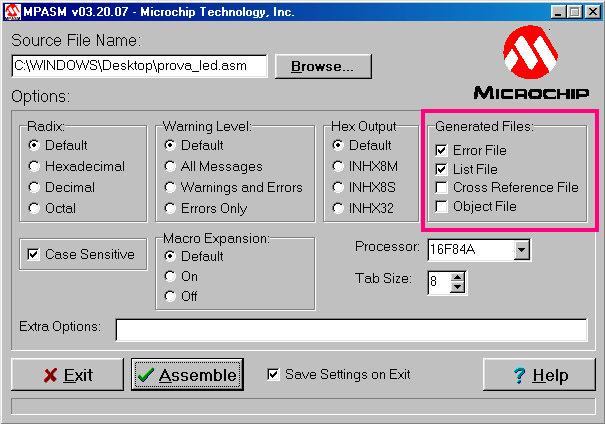Click the Exit button
Viewport: 605px width, 424px height.
pos(68,375)
